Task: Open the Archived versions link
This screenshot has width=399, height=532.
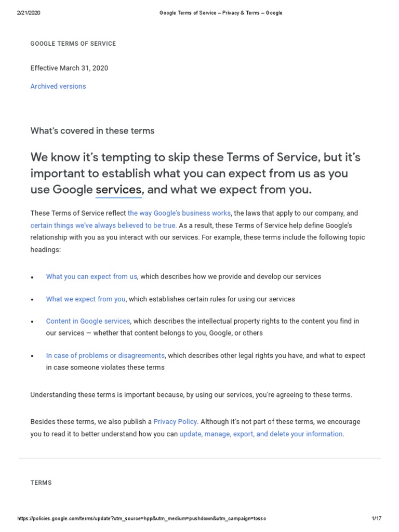Action: (58, 86)
